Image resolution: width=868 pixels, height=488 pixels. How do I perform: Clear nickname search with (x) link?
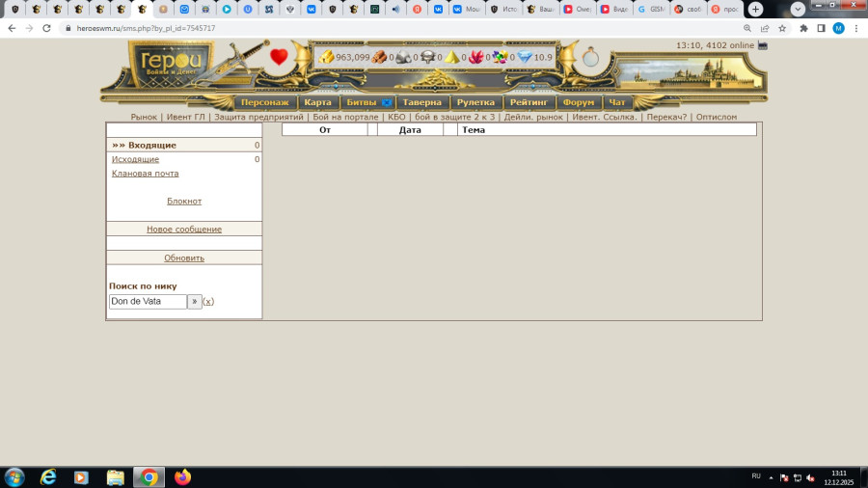tap(208, 301)
